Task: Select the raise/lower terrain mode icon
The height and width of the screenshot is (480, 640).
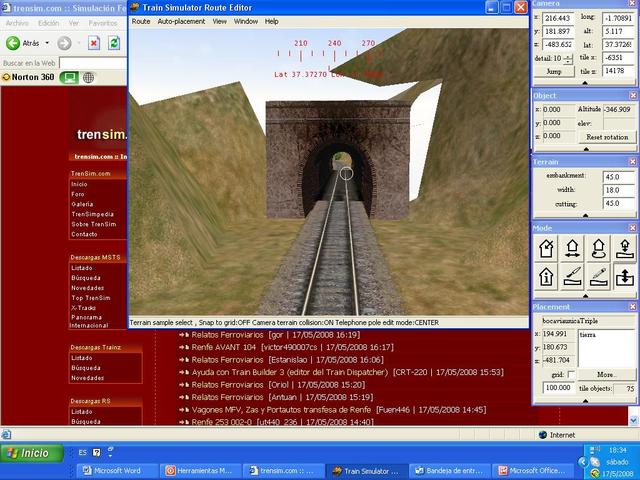Action: [x=624, y=276]
